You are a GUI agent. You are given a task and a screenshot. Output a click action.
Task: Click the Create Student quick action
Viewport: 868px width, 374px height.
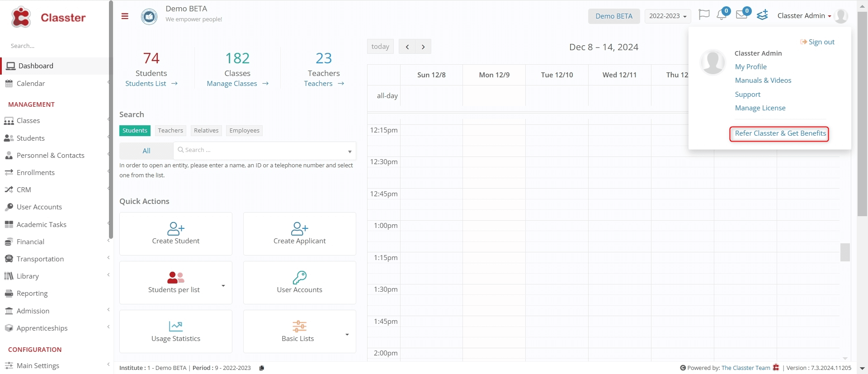pos(176,234)
